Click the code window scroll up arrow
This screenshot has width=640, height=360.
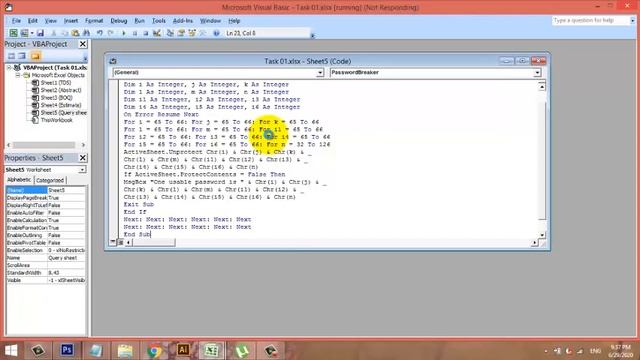pyautogui.click(x=542, y=87)
